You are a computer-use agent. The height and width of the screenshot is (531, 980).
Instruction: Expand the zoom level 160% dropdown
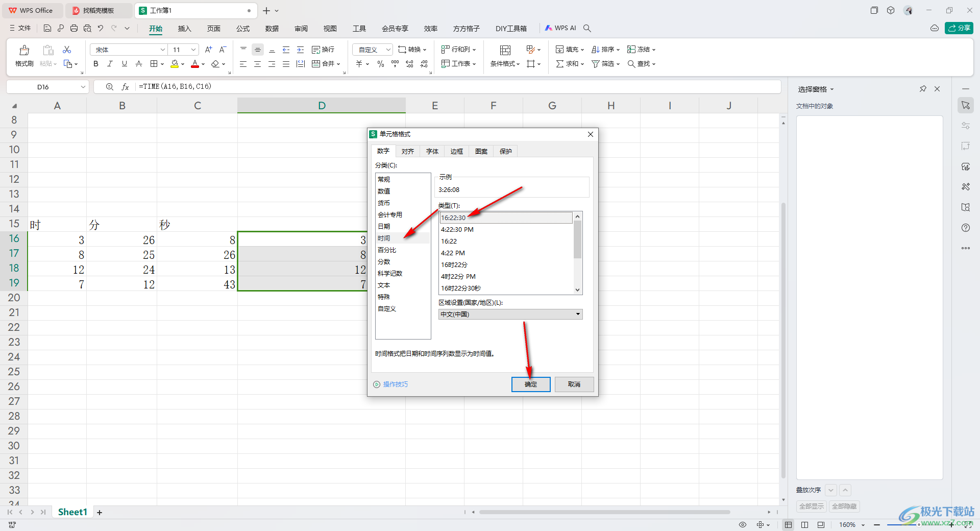coord(863,525)
